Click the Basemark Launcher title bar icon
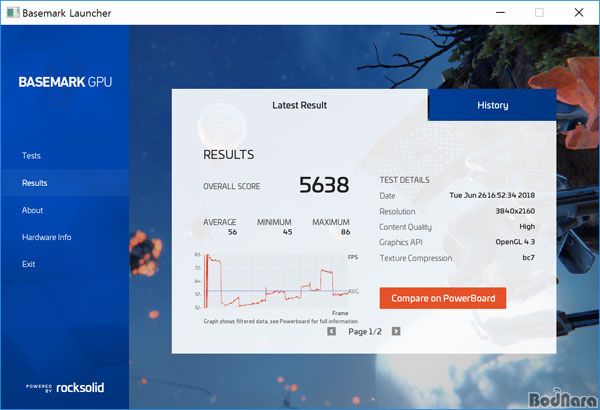Screen dimensions: 600x410 [12, 13]
